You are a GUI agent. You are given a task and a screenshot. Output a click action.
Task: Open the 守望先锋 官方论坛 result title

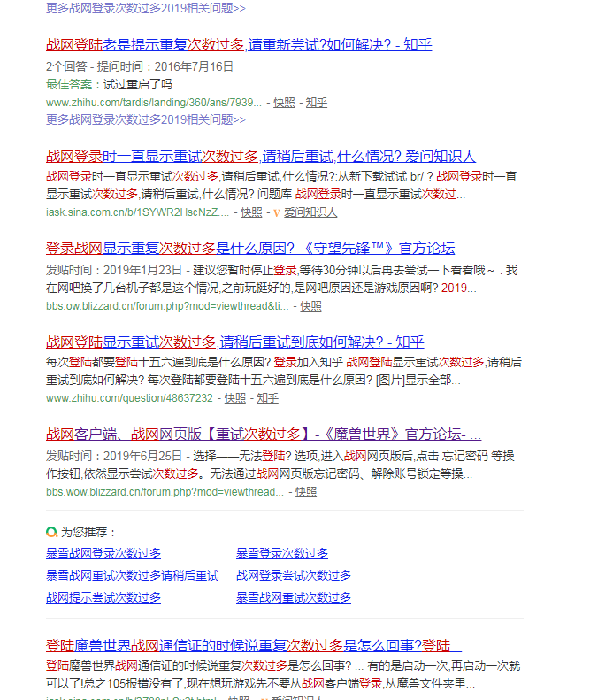pyautogui.click(x=250, y=248)
